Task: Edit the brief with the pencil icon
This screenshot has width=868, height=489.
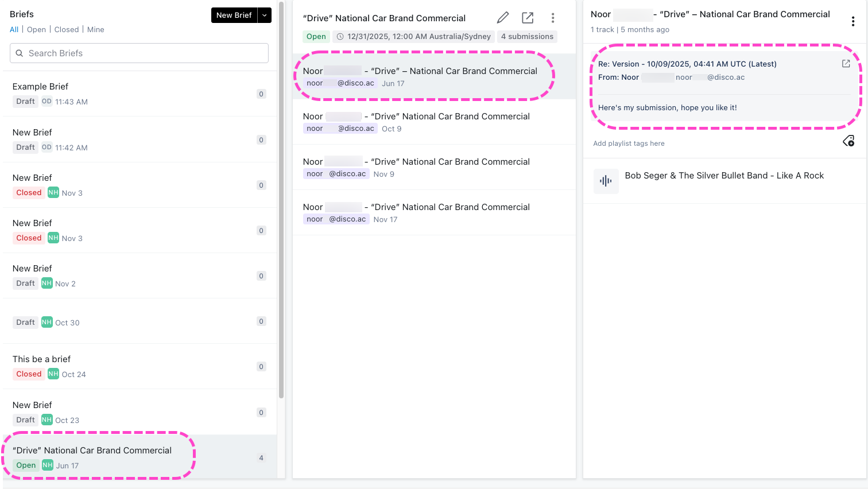Action: pos(503,18)
